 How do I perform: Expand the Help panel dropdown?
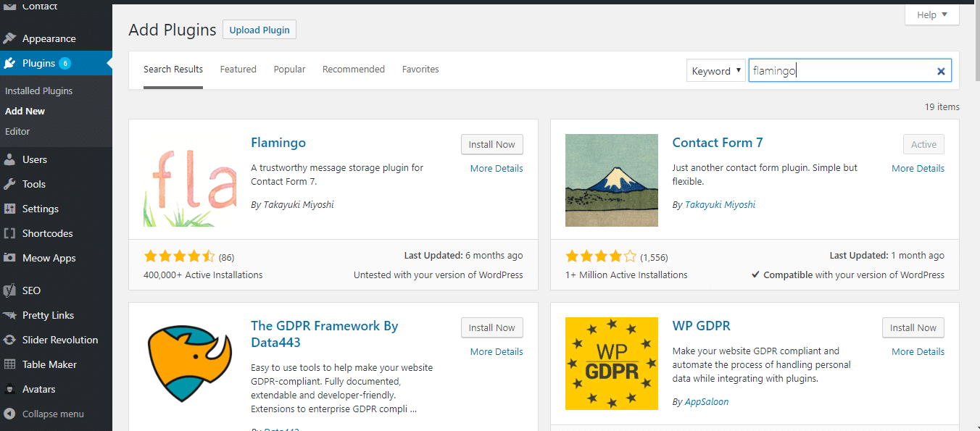[x=932, y=14]
